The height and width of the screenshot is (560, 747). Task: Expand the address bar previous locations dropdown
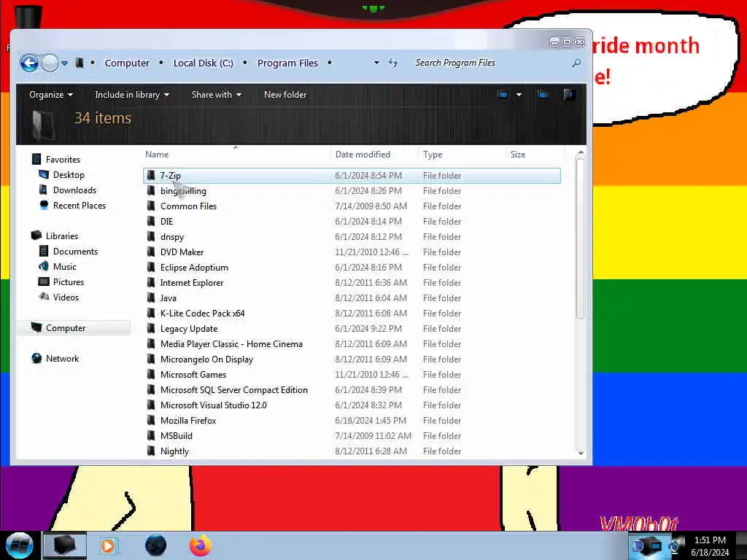376,63
